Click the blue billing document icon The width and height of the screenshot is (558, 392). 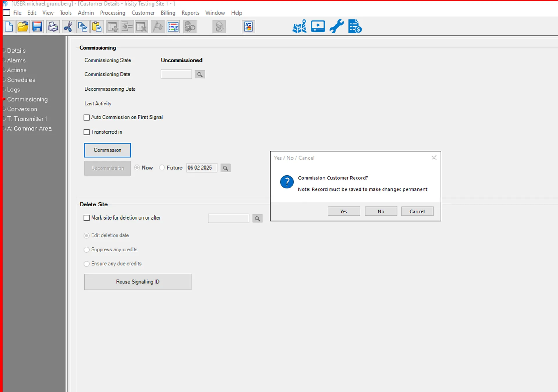pos(355,26)
